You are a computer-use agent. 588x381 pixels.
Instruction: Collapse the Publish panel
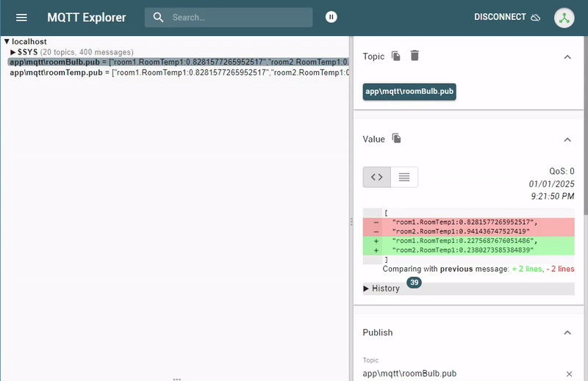coord(567,333)
